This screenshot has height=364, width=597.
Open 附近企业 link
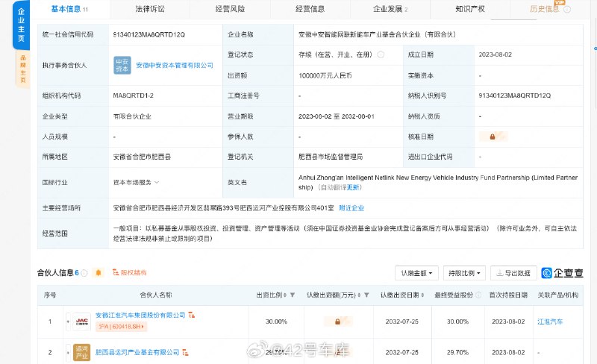(x=351, y=208)
